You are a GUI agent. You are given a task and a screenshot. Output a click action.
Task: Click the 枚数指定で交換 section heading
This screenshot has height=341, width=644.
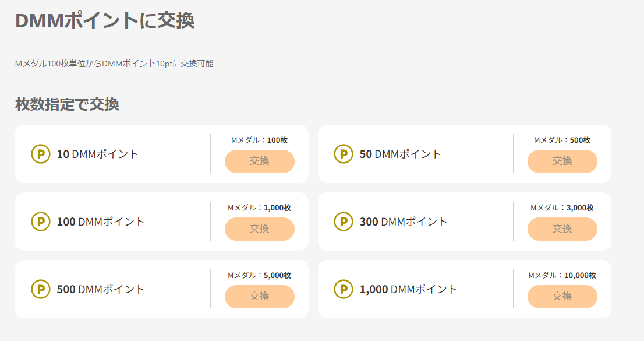tap(67, 104)
